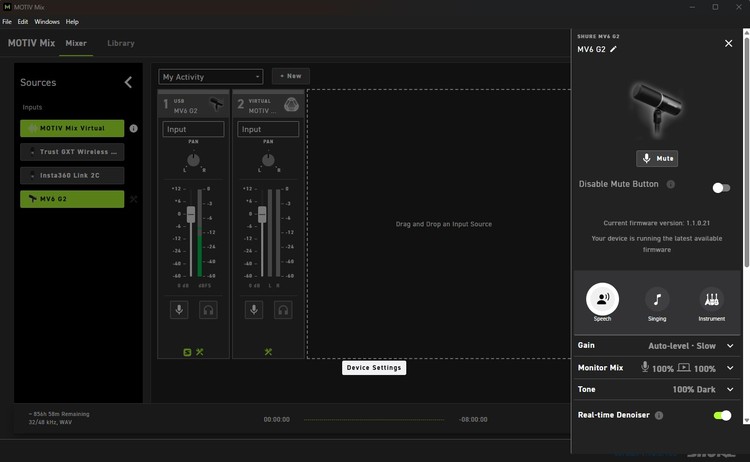Edit MV6 G2 device name with pencil icon
Screen dimensions: 750x462
point(613,49)
